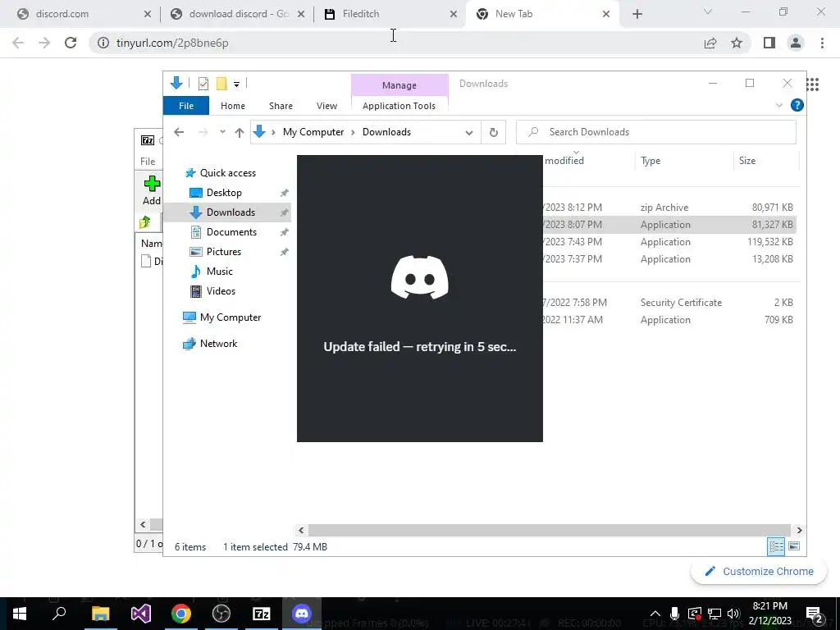This screenshot has height=630, width=840.
Task: Open the Application Tools tab
Action: pyautogui.click(x=399, y=106)
